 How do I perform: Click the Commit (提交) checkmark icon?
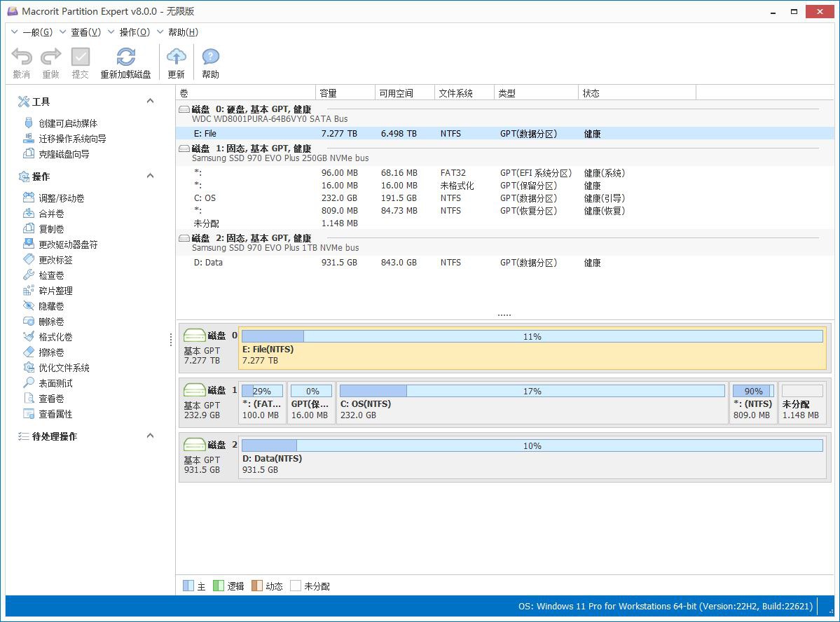tap(81, 56)
